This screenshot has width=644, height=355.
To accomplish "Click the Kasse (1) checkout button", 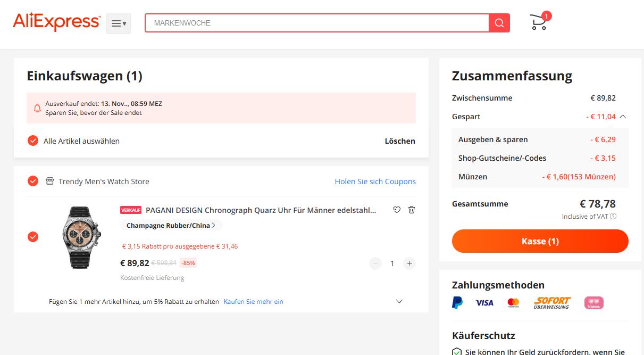I will (x=540, y=241).
